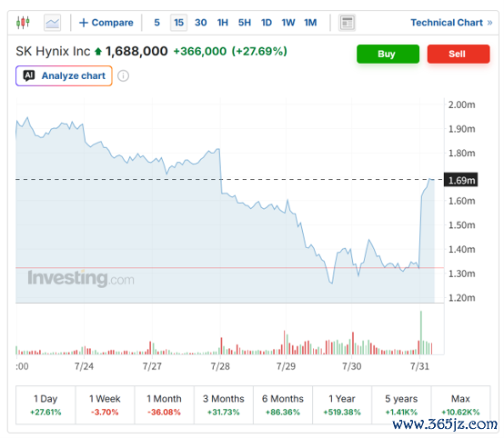Select the 30 minute interval
The width and height of the screenshot is (504, 438).
pos(200,23)
